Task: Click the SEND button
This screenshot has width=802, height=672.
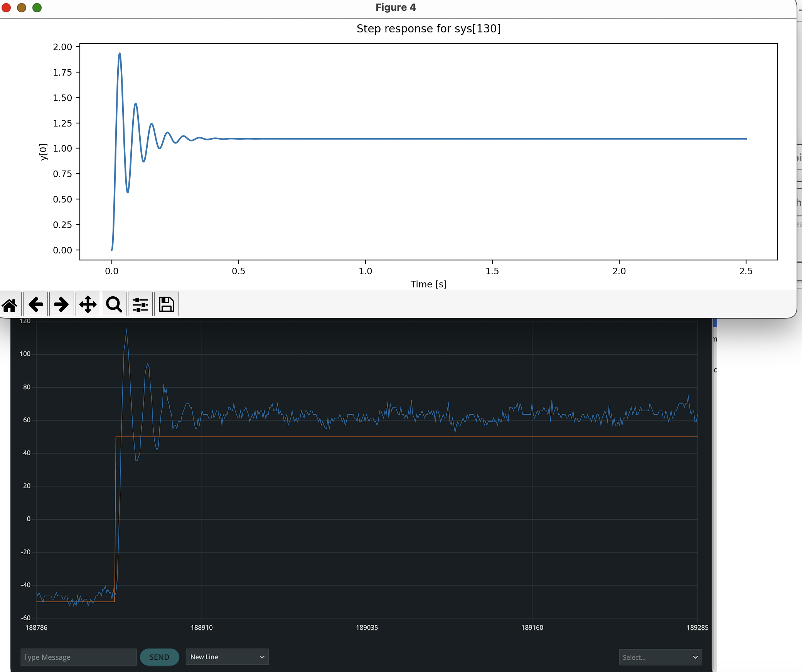Action: 159,657
